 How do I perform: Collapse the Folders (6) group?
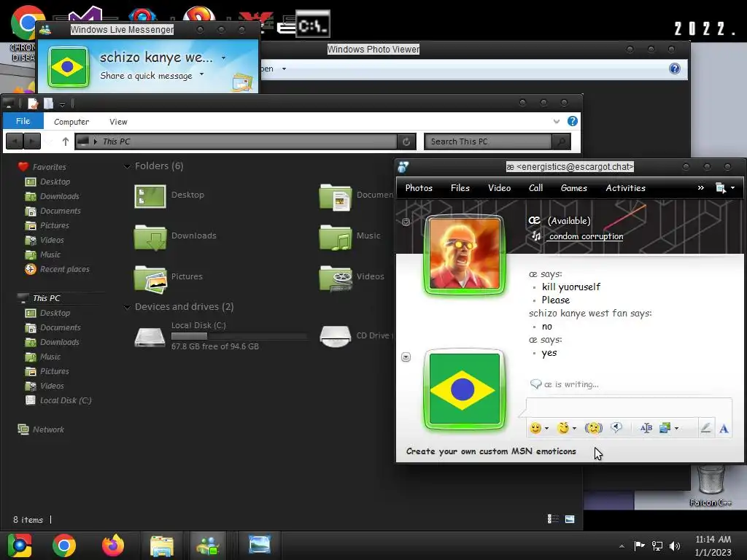click(127, 166)
